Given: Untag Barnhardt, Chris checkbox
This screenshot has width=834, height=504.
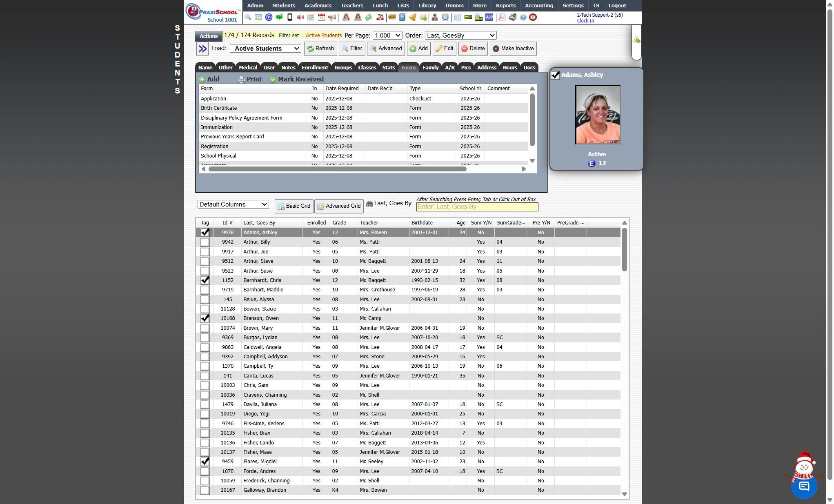Looking at the screenshot, I should (205, 280).
